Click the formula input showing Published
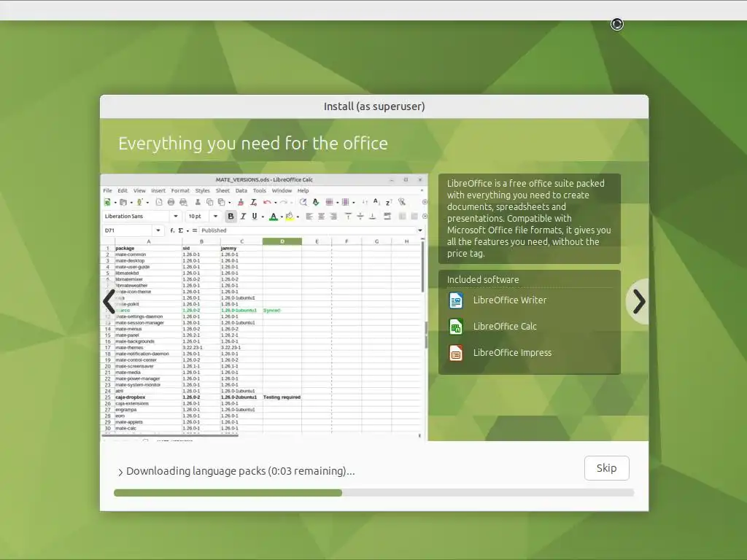This screenshot has width=747, height=560. click(x=307, y=230)
